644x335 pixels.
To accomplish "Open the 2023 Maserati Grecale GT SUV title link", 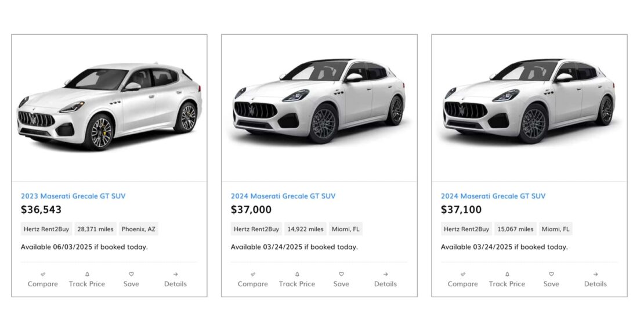I will coord(73,196).
